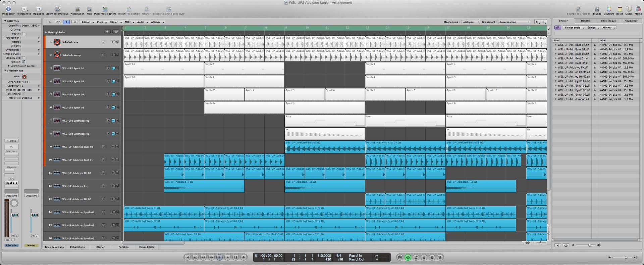The height and width of the screenshot is (265, 644).
Task: Click the Réglage button in channel strip
Action: click(11, 141)
